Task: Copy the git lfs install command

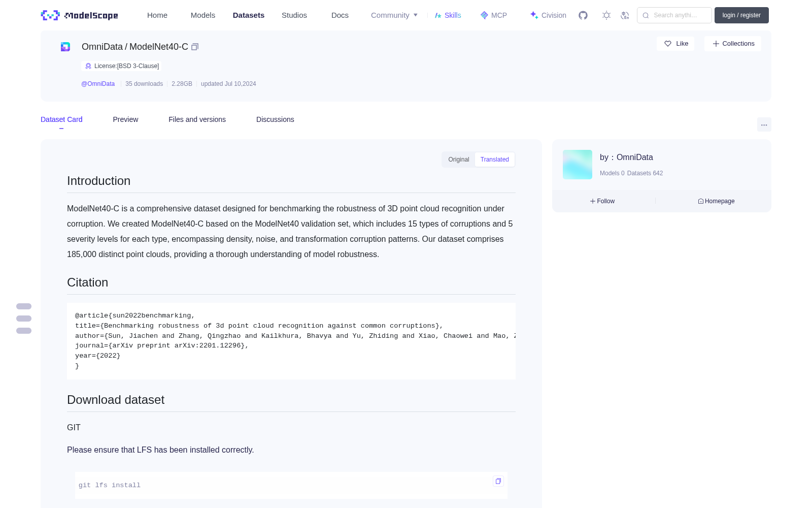Action: (498, 481)
